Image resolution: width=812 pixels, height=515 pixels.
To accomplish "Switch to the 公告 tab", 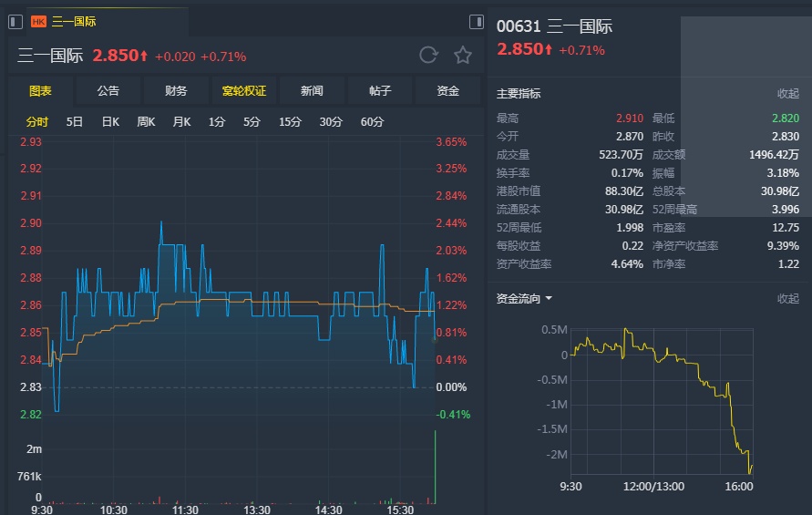I will pyautogui.click(x=108, y=91).
